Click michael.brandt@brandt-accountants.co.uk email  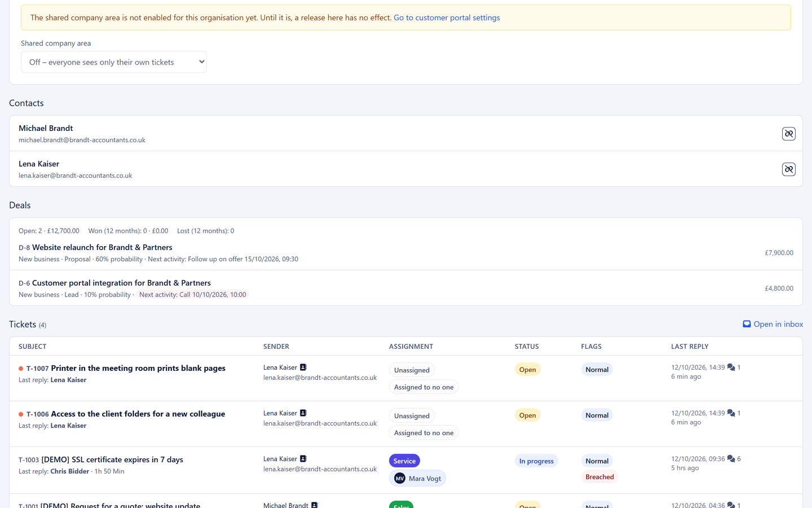click(x=82, y=140)
